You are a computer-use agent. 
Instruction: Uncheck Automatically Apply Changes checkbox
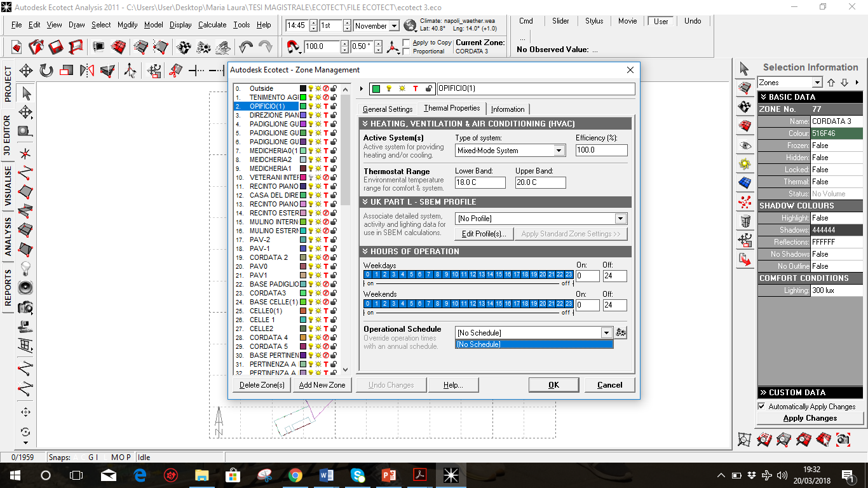tap(762, 406)
